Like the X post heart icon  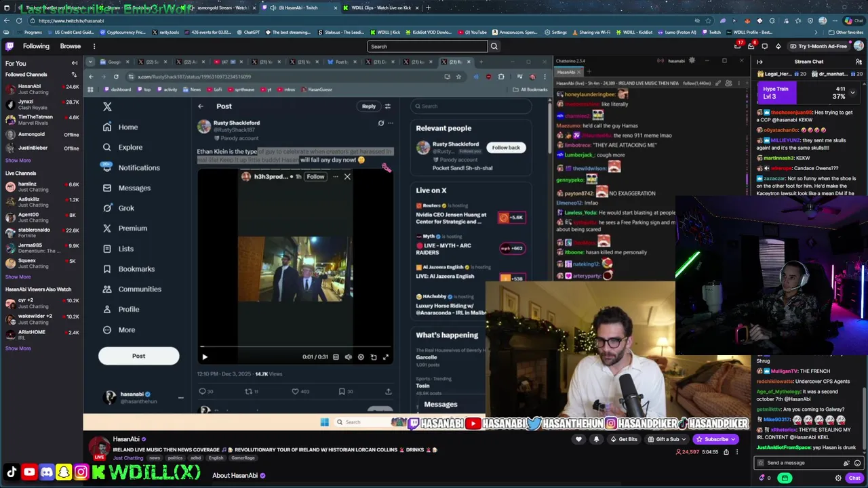295,391
